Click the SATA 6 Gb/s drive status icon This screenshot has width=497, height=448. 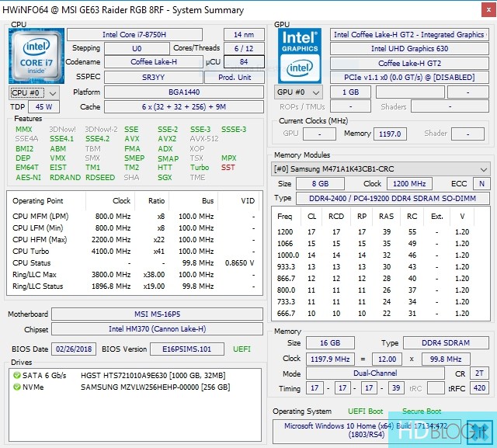tap(17, 376)
